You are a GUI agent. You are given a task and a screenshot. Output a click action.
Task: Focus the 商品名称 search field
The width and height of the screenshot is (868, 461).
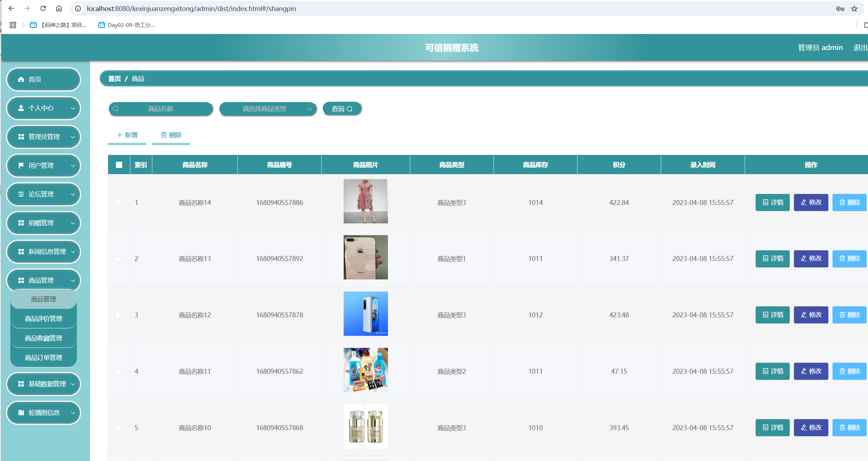pyautogui.click(x=161, y=109)
